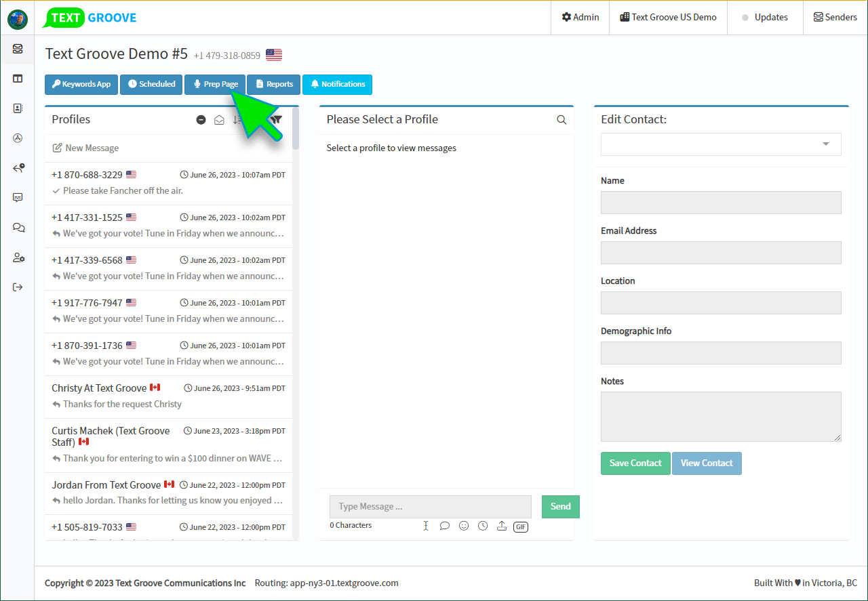This screenshot has width=868, height=601.
Task: Click the clock schedule icon below message box
Action: point(483,526)
